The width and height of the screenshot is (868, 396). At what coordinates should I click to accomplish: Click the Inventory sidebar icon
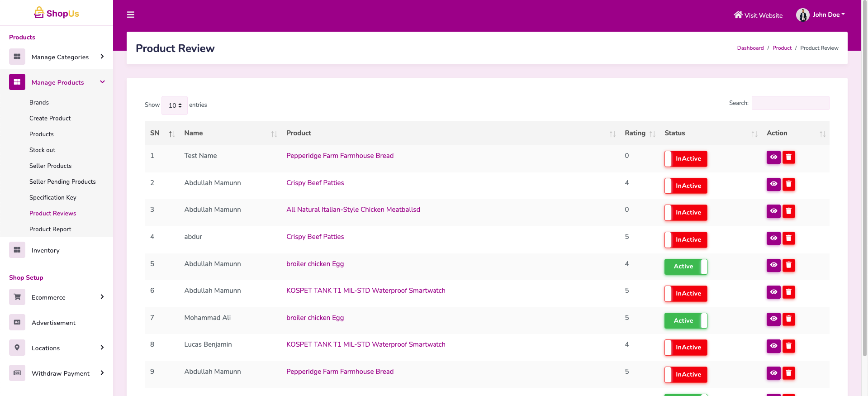17,250
